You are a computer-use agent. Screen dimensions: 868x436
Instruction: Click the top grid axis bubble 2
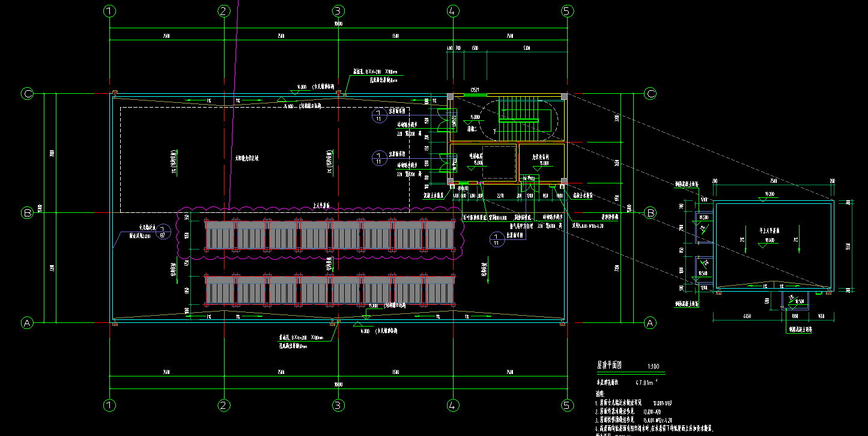pyautogui.click(x=224, y=11)
